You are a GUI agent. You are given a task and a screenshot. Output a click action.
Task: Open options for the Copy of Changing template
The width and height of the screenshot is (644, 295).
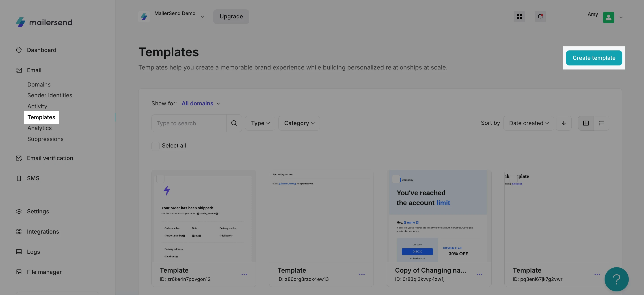pos(479,274)
